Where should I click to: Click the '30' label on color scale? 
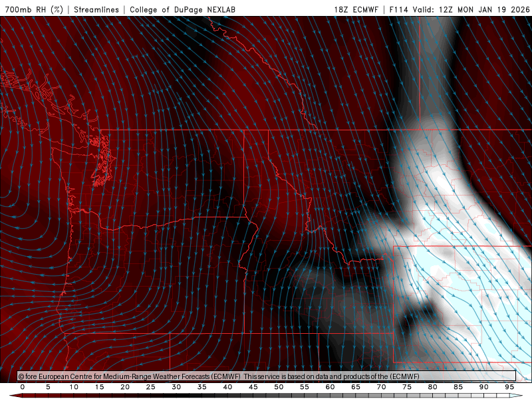(176, 387)
